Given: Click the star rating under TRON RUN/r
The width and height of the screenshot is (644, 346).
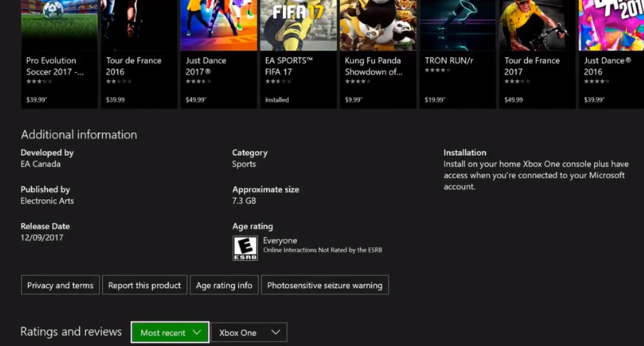Looking at the screenshot, I should pyautogui.click(x=437, y=70).
